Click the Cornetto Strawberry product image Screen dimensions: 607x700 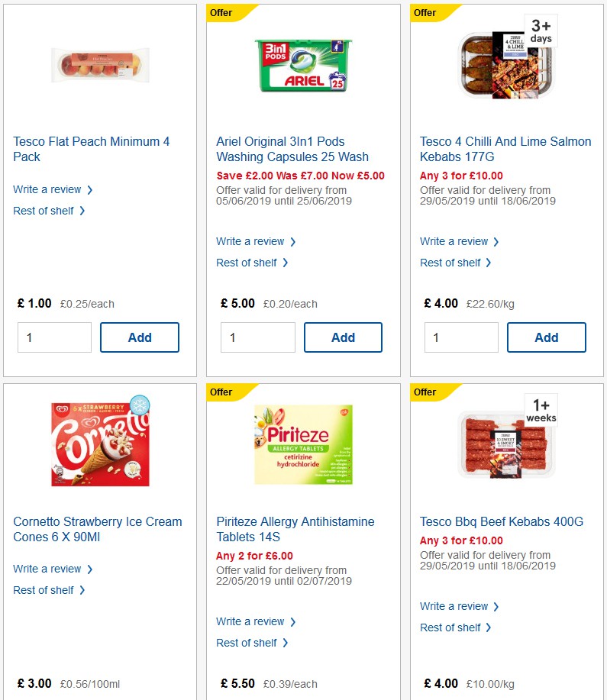click(x=98, y=444)
